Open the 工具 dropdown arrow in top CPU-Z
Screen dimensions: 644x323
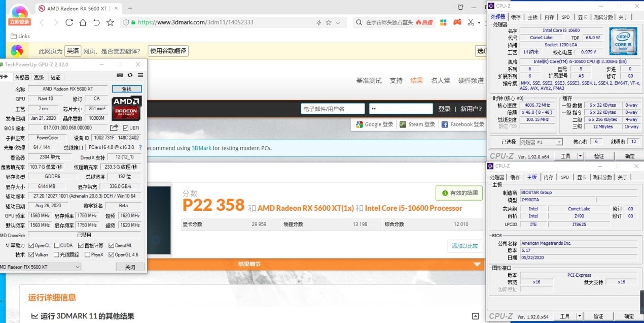[x=581, y=156]
